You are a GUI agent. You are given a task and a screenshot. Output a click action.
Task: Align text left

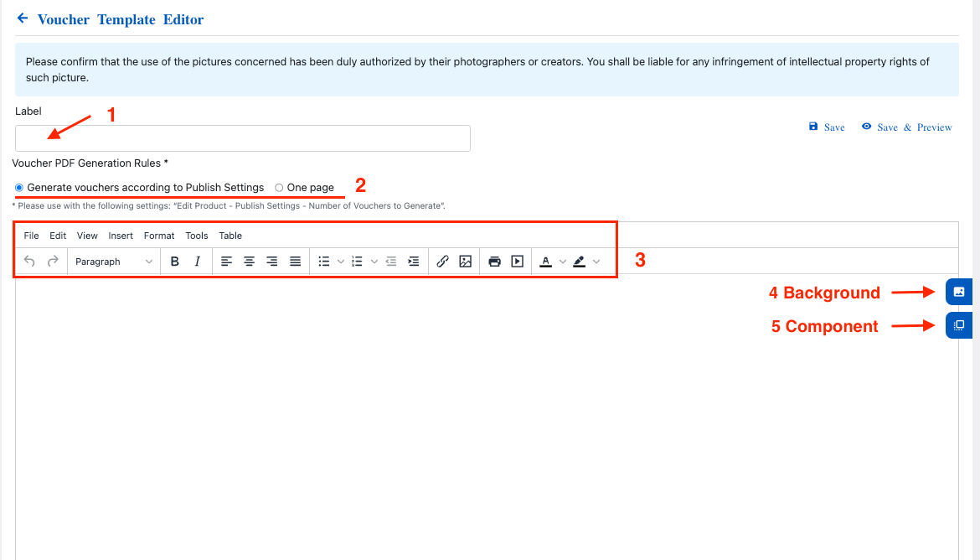(x=226, y=261)
